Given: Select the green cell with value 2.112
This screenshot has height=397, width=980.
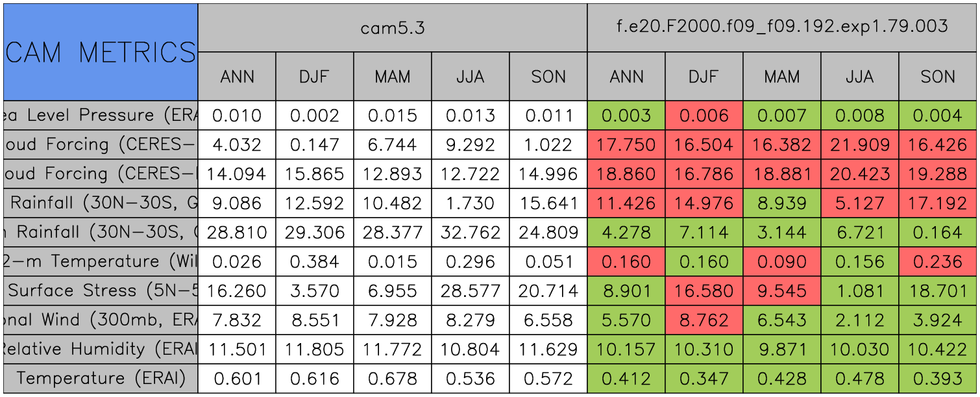Looking at the screenshot, I should [x=860, y=320].
